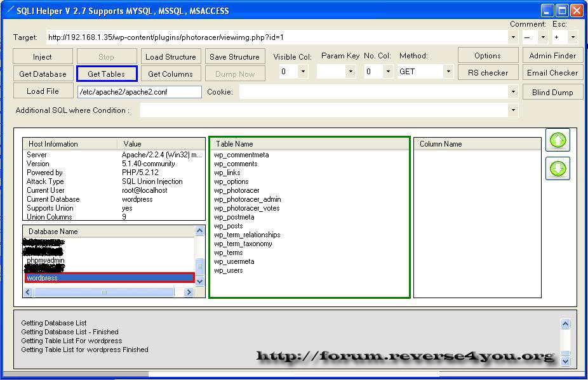
Task: Select wp_term_taxonomy table
Action: 243,244
